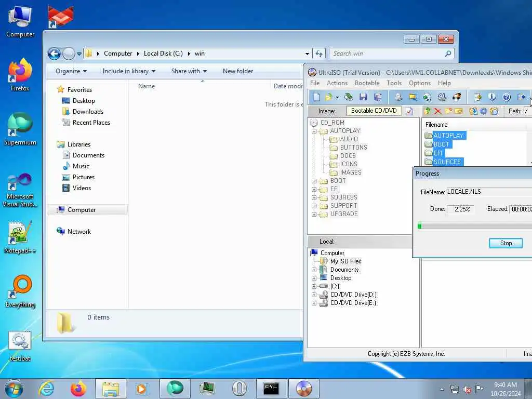Click the Exit icon in UltraISO toolbar

522,97
